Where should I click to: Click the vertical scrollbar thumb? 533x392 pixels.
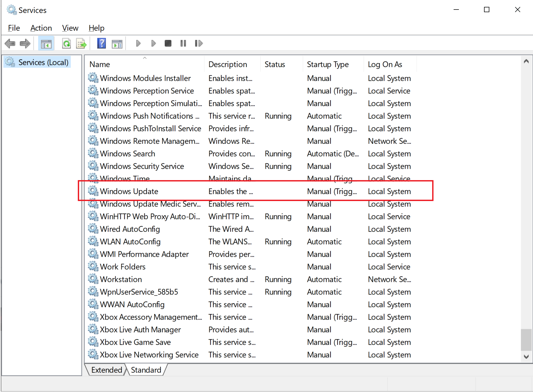[526, 340]
